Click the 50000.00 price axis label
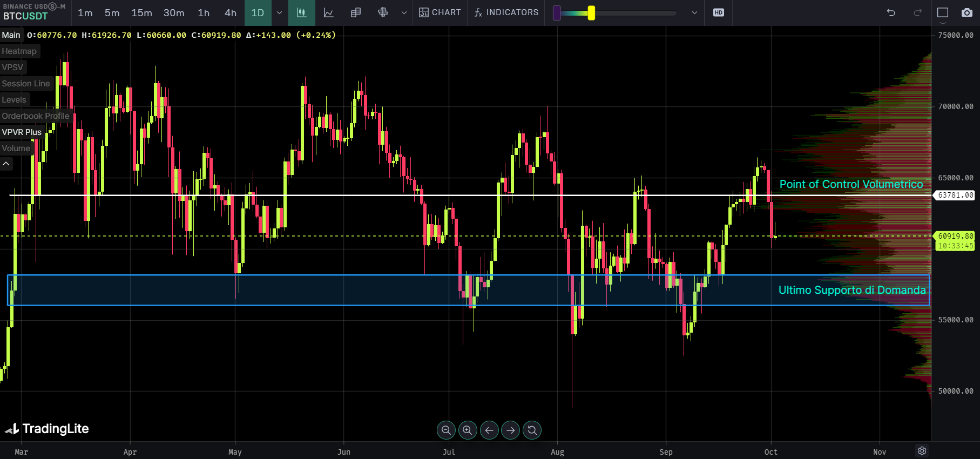 [x=956, y=391]
